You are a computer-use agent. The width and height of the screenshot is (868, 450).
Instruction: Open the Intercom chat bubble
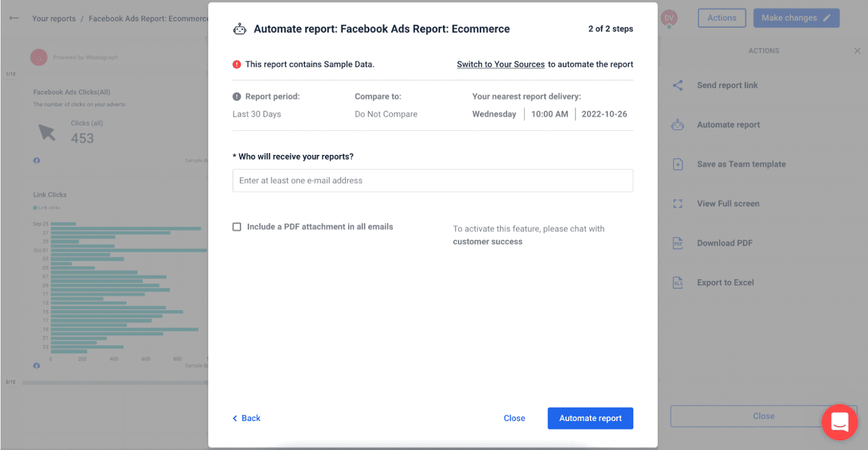click(839, 422)
